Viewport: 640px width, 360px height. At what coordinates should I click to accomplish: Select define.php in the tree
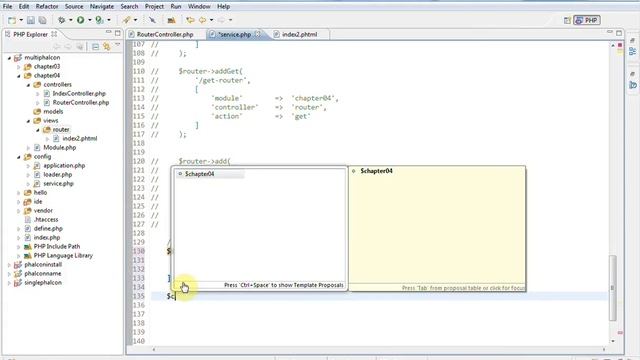pyautogui.click(x=48, y=229)
